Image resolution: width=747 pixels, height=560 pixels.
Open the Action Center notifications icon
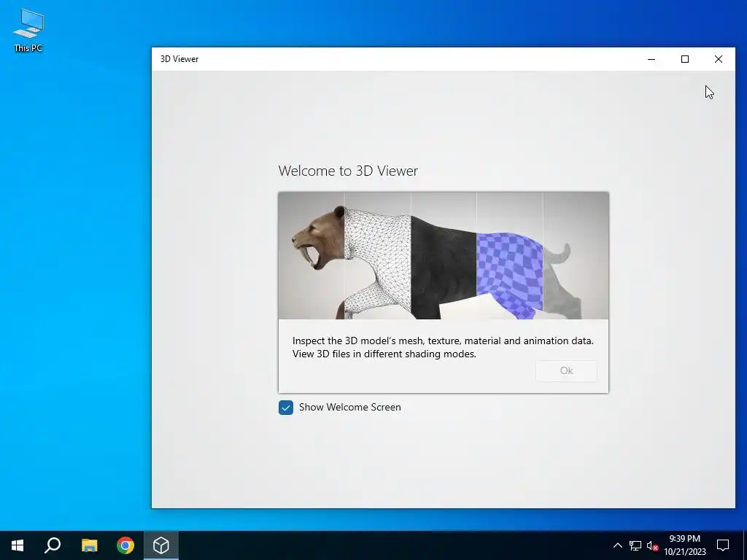click(723, 545)
